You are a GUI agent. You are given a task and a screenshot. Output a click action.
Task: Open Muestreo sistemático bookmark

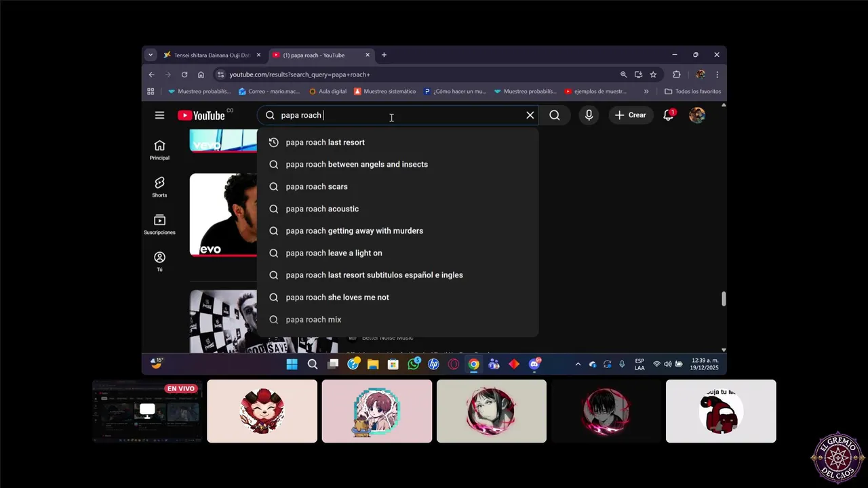[384, 91]
